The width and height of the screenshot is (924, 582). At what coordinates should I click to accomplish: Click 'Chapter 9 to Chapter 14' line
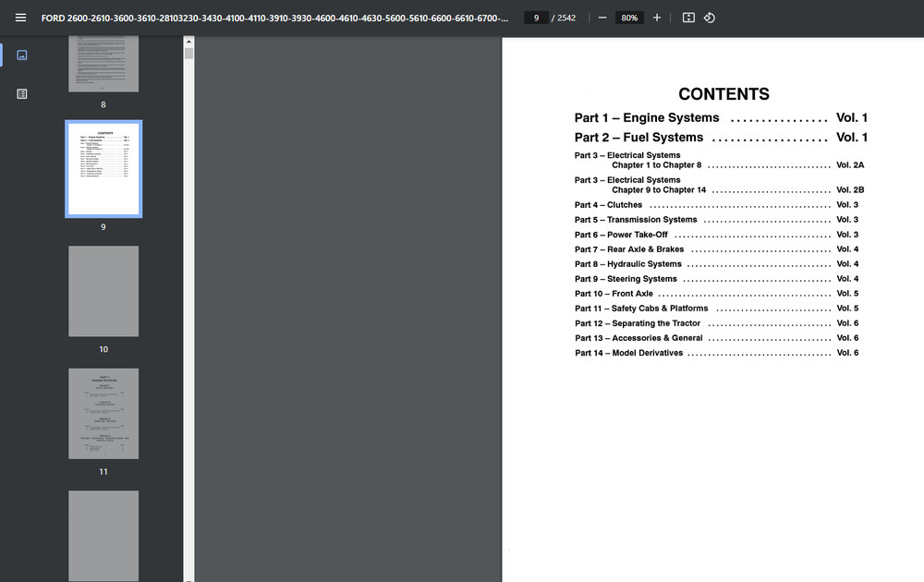click(x=659, y=189)
